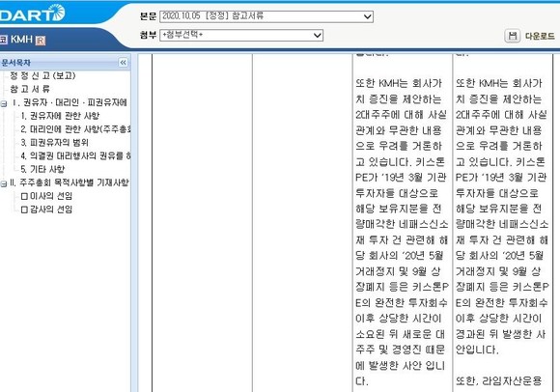Select 1. 권유자에 관한 사항
560x392 pixels.
(x=60, y=116)
